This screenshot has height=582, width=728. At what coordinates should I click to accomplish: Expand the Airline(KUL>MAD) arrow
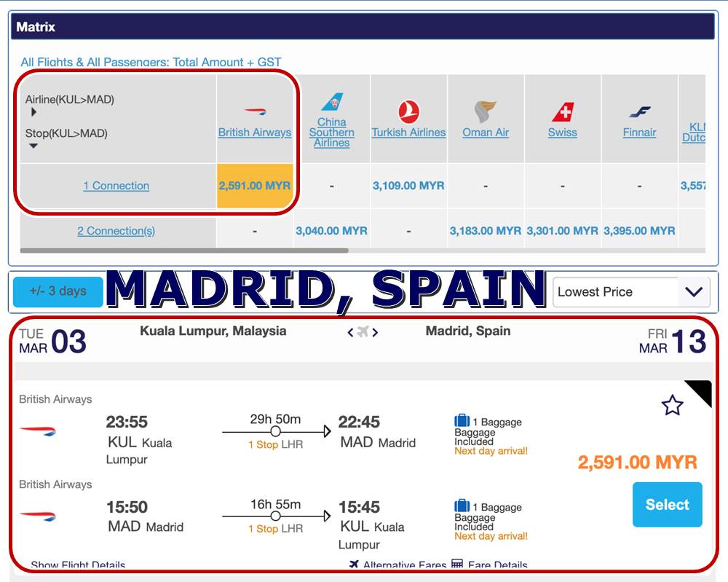click(x=33, y=112)
